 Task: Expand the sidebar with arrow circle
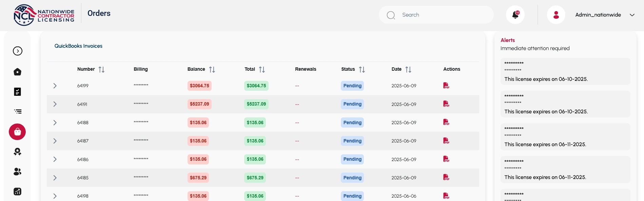(18, 51)
